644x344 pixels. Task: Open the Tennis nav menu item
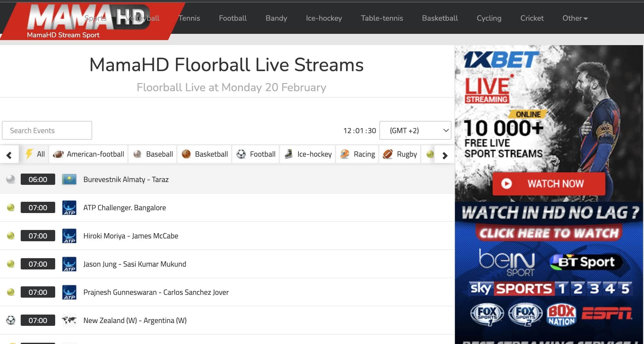click(x=189, y=18)
